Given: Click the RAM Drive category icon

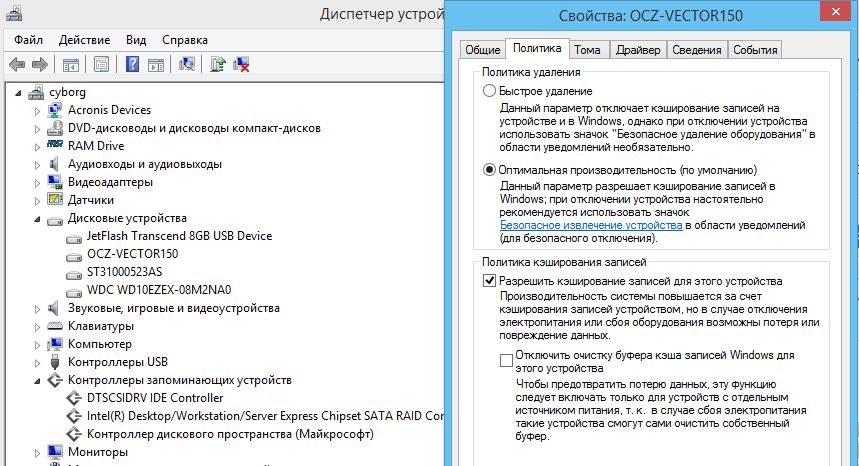Looking at the screenshot, I should click(54, 145).
